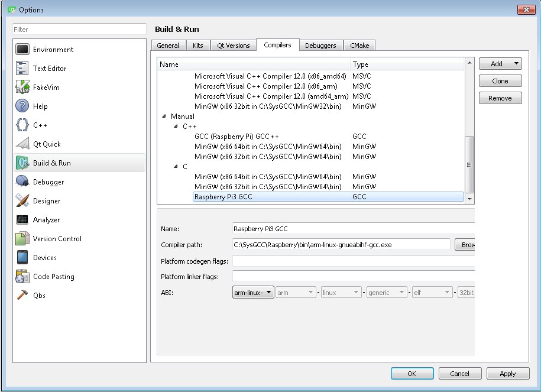Open the FakeVim settings icon
This screenshot has width=541, height=392.
(x=22, y=87)
